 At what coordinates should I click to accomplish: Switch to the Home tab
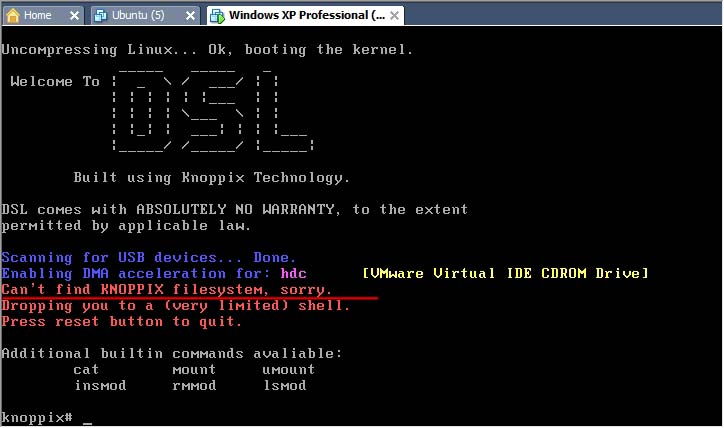42,15
